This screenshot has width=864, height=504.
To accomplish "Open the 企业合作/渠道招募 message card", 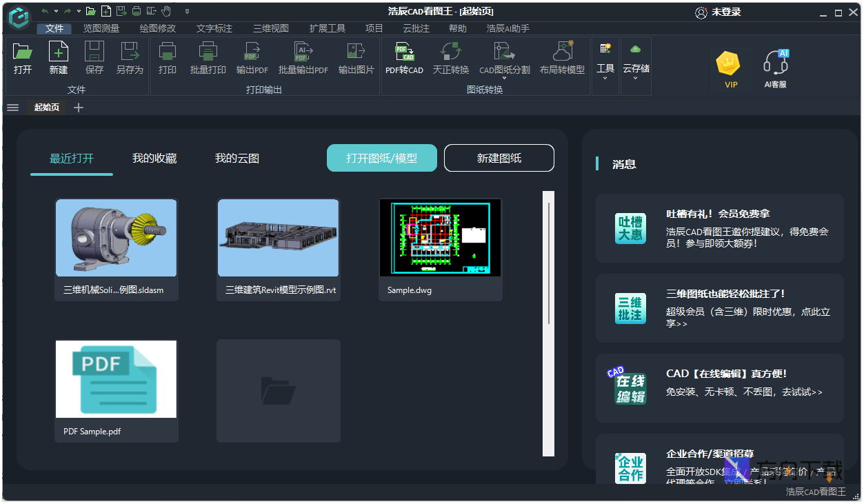I will pos(720,459).
